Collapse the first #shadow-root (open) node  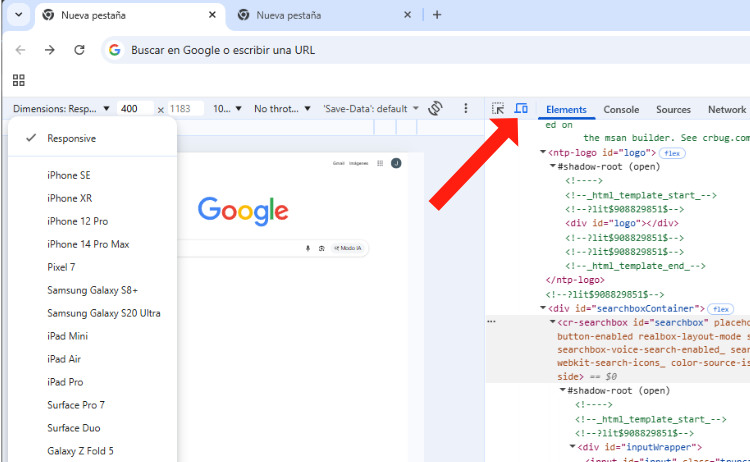click(552, 166)
